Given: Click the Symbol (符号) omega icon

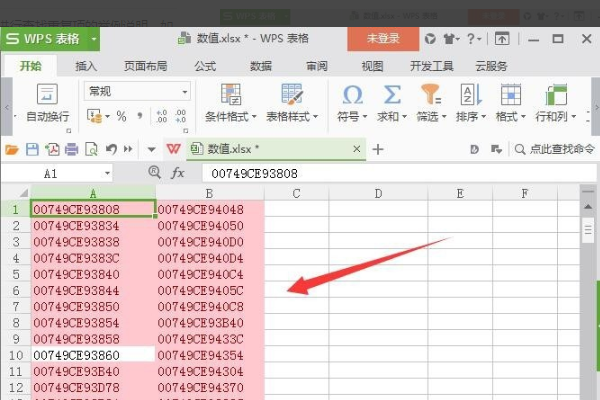Looking at the screenshot, I should point(352,95).
